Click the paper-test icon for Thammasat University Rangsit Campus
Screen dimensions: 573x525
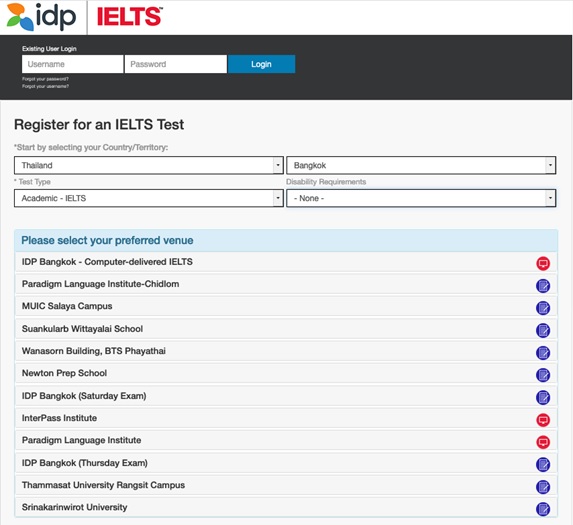(x=543, y=487)
